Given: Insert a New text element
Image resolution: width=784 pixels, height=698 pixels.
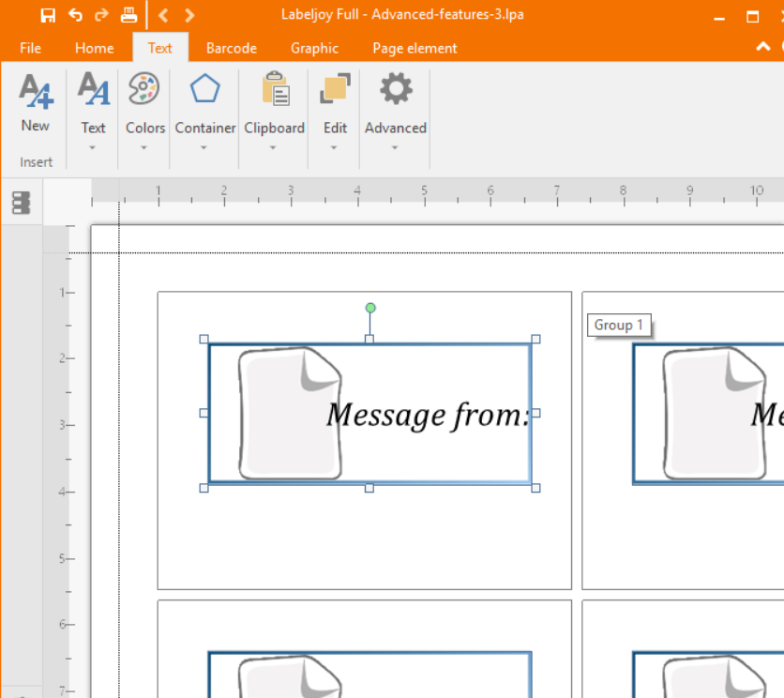Looking at the screenshot, I should pos(36,102).
